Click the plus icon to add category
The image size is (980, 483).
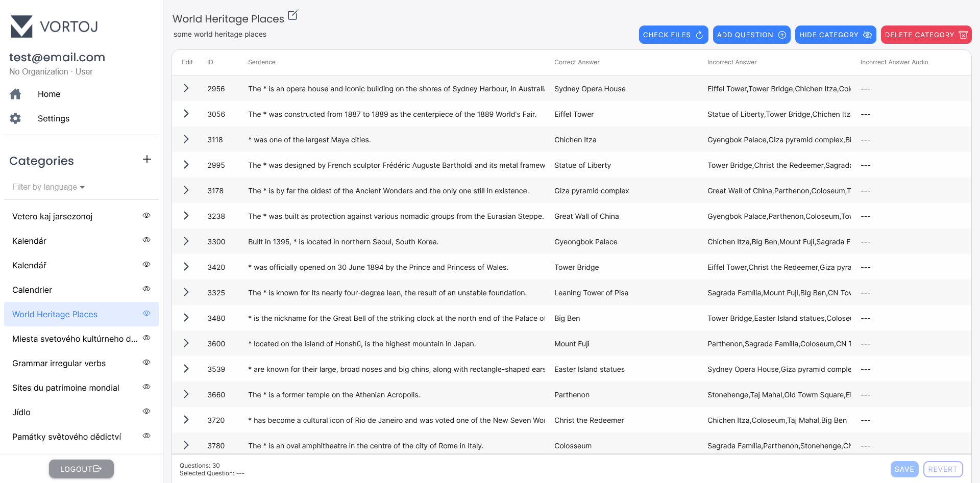point(147,160)
